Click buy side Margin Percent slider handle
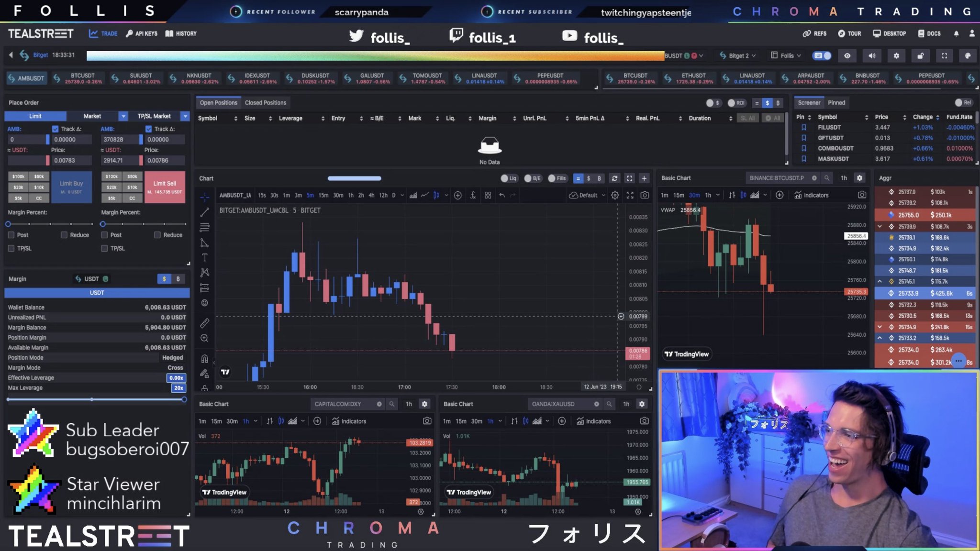 coord(8,224)
